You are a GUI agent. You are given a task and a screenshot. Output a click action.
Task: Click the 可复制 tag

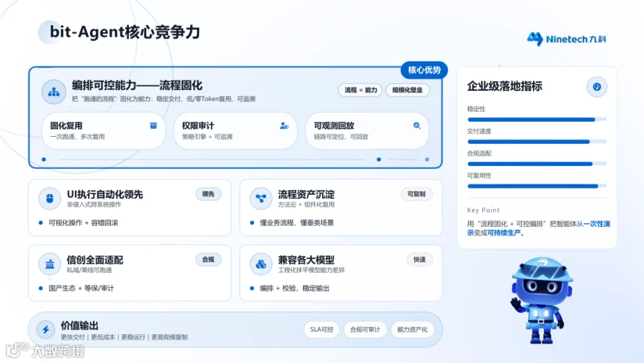(x=416, y=194)
